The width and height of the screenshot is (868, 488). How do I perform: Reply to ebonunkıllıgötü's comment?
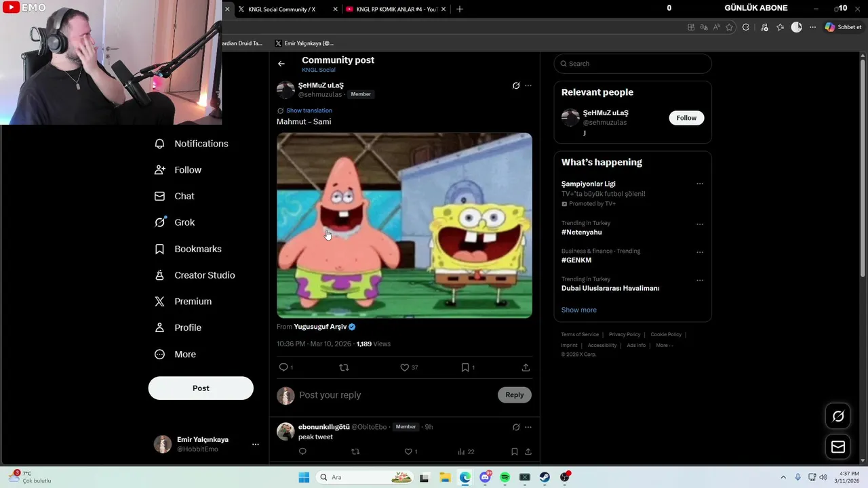click(x=302, y=451)
